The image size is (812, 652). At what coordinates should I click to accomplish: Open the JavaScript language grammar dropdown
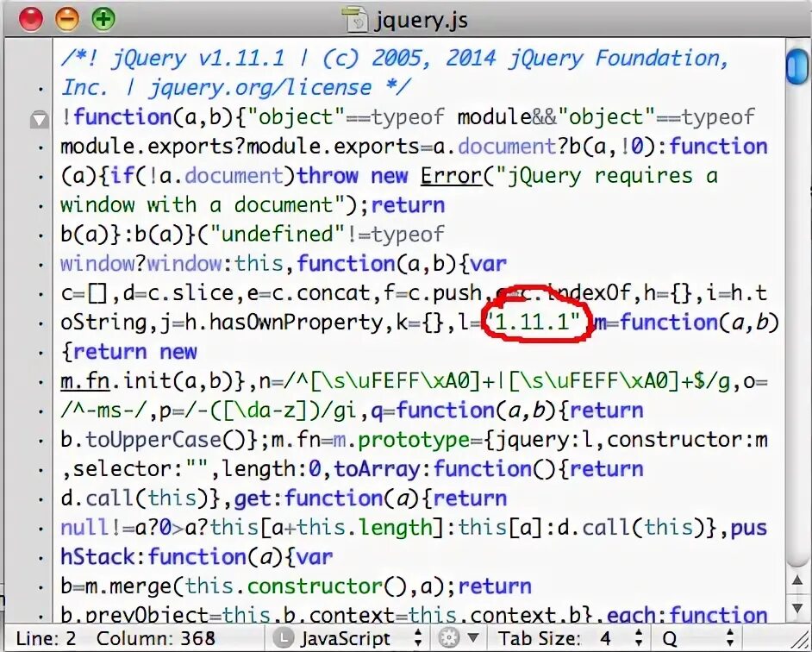[361, 637]
